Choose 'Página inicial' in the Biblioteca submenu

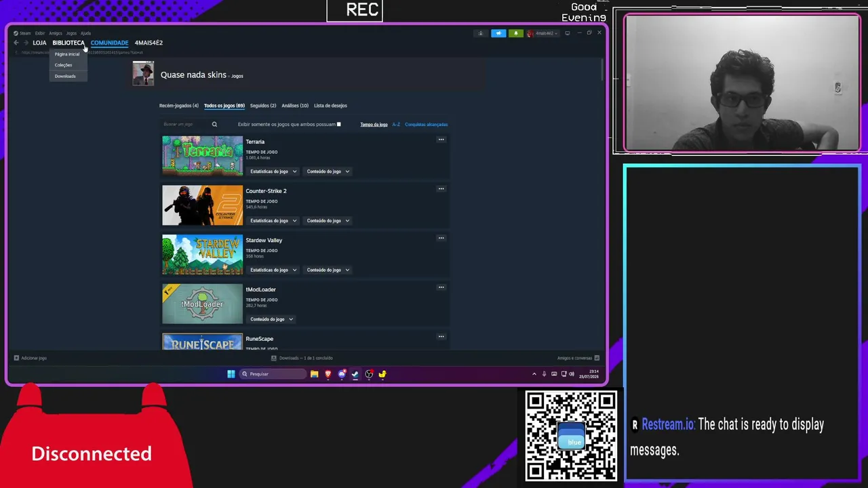pyautogui.click(x=67, y=54)
